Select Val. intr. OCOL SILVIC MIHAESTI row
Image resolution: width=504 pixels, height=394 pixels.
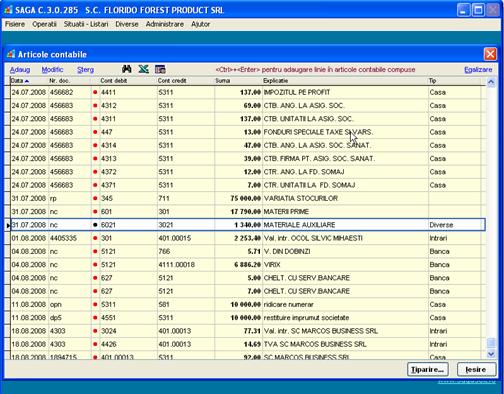(x=248, y=238)
